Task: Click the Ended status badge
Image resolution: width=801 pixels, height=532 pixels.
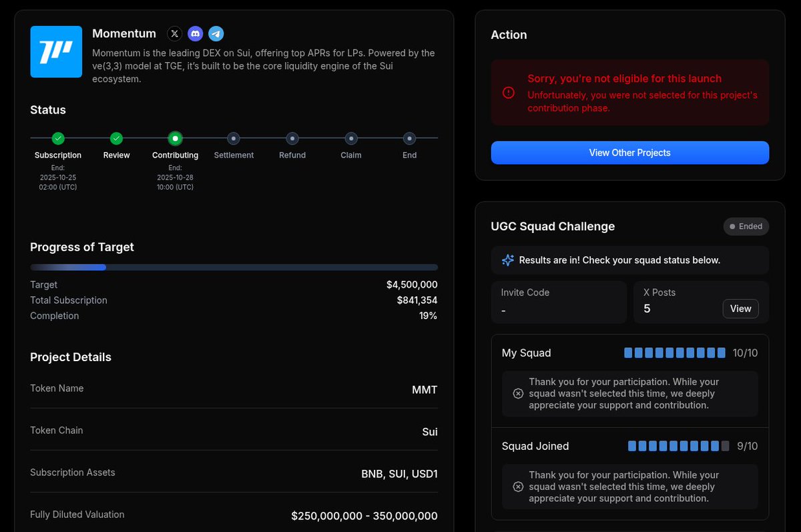Action: tap(746, 226)
